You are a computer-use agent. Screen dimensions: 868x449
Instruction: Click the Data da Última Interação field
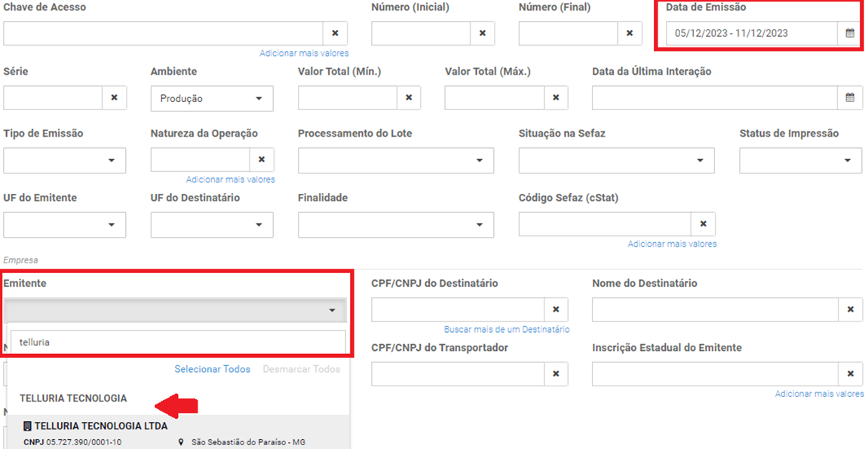715,97
